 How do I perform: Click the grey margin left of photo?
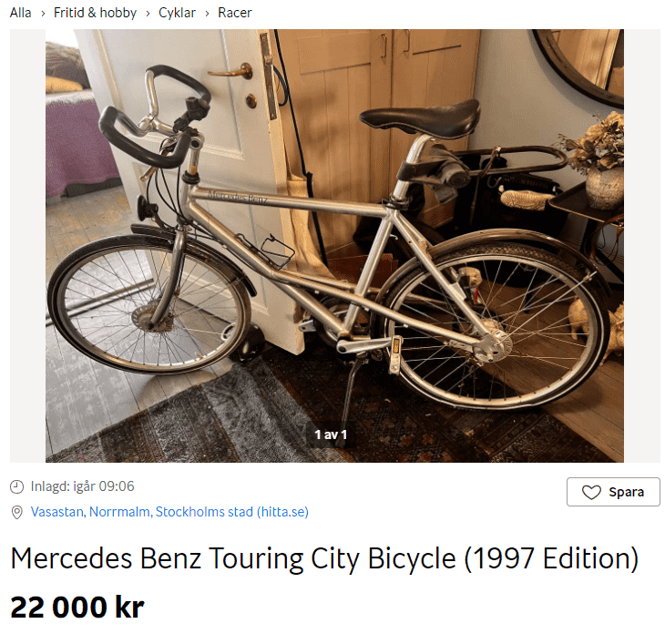coord(27,245)
